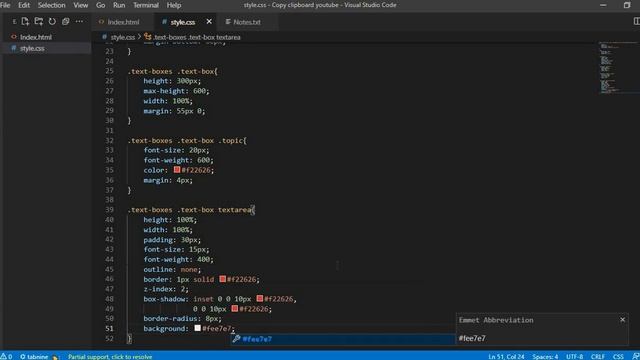This screenshot has width=640, height=360.
Task: Close the Emmet Abbreviation popup
Action: pos(622,320)
